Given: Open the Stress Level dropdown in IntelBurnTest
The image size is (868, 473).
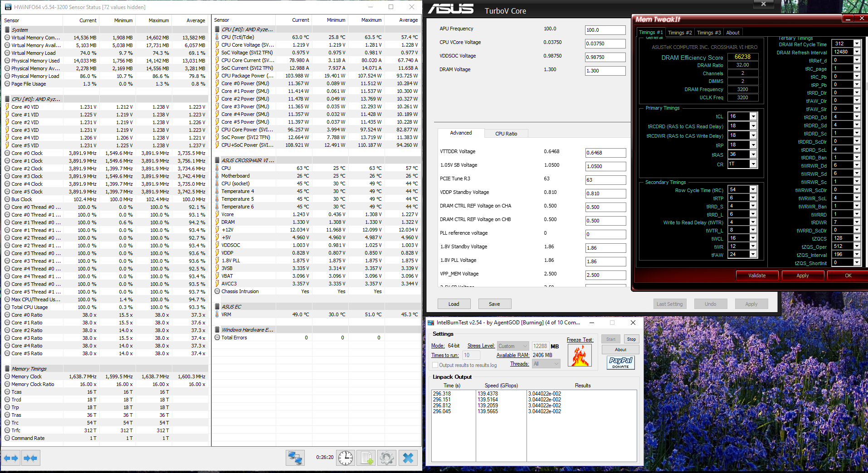Looking at the screenshot, I should click(x=513, y=346).
